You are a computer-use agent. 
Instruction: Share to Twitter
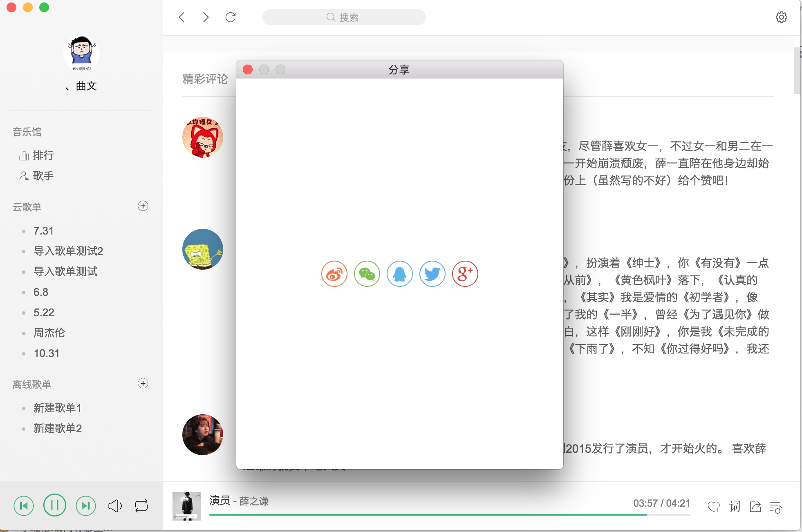432,274
